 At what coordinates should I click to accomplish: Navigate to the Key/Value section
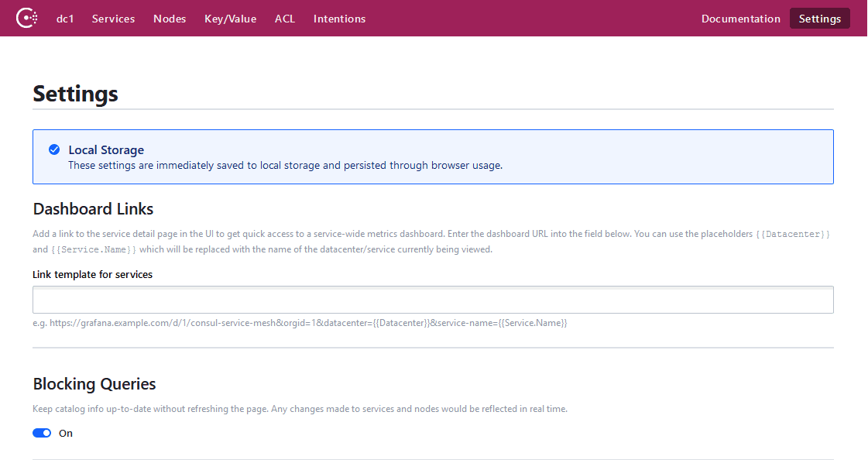(x=230, y=18)
